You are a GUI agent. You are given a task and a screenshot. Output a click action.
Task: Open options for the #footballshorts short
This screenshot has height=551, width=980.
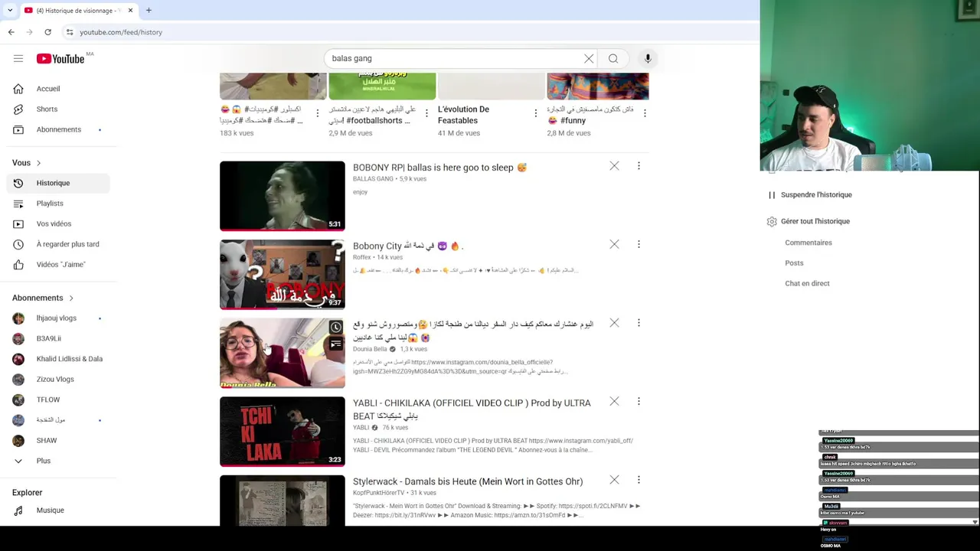click(426, 113)
